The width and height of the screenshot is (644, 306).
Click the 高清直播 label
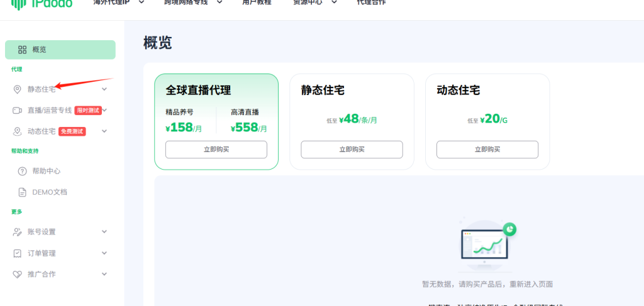pos(245,112)
